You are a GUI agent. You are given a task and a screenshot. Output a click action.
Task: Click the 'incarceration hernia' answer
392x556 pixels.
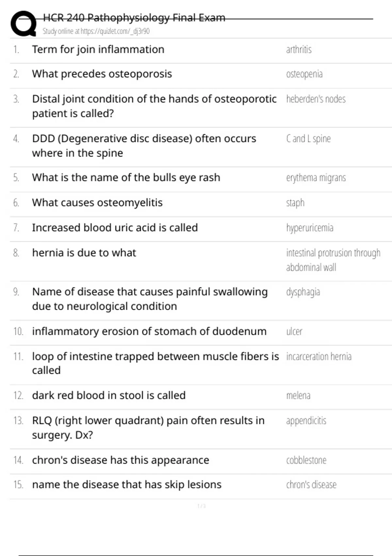click(x=318, y=356)
